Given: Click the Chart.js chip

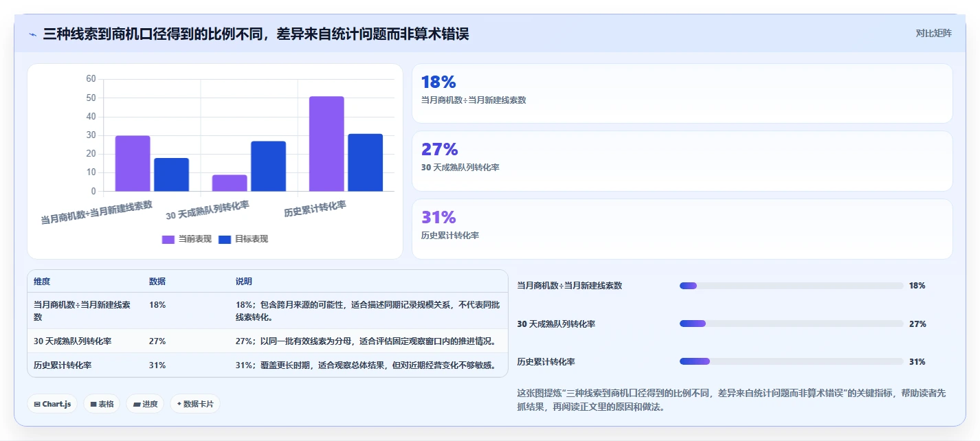Looking at the screenshot, I should (52, 404).
